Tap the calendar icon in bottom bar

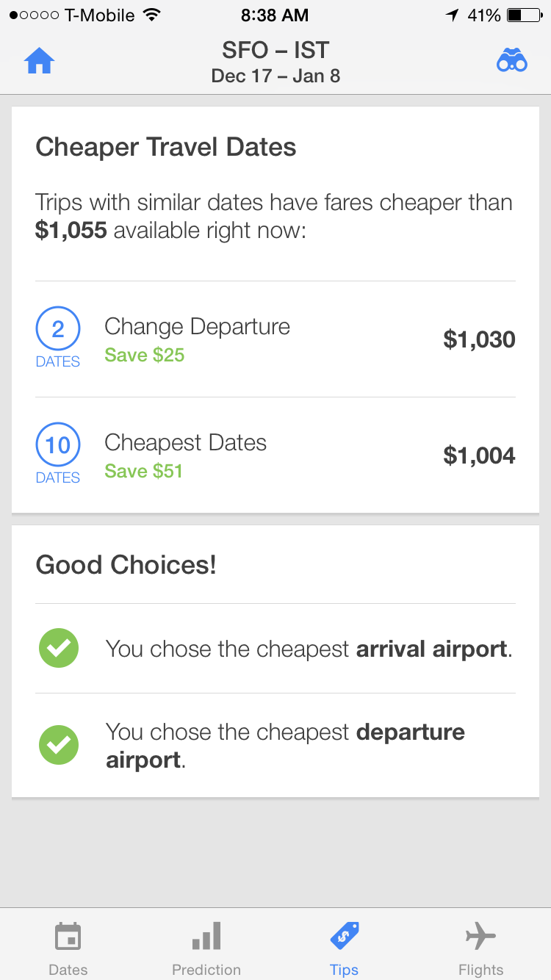tap(68, 937)
